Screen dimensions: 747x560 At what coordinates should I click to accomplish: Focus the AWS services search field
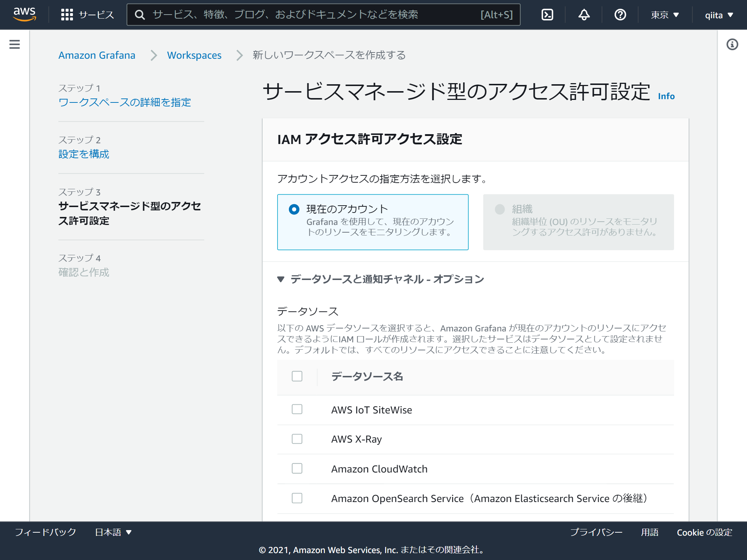click(x=314, y=15)
